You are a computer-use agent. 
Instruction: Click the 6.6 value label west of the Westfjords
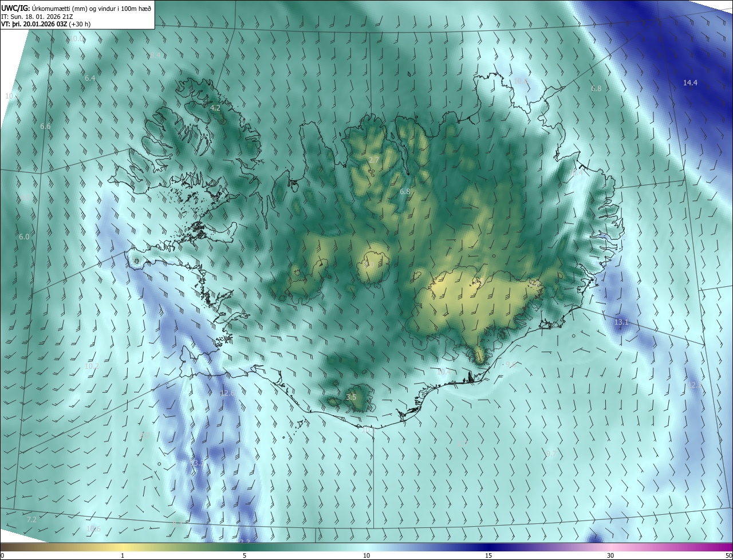click(45, 126)
